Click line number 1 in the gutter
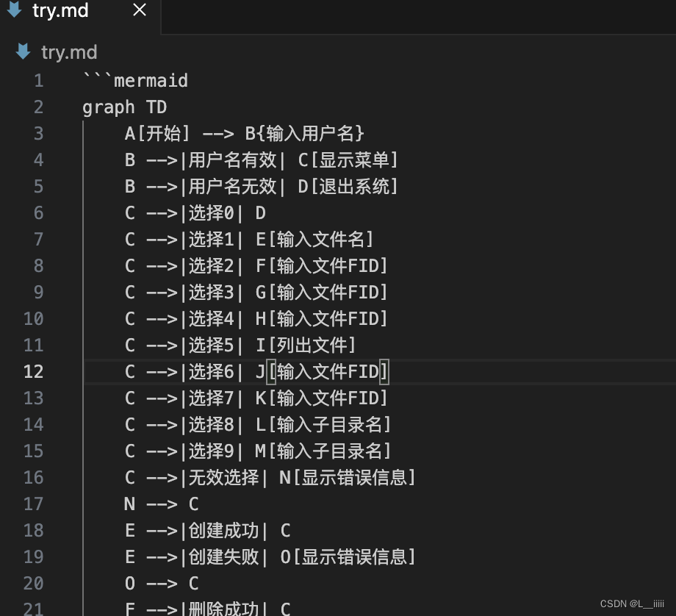This screenshot has height=616, width=676. point(38,81)
